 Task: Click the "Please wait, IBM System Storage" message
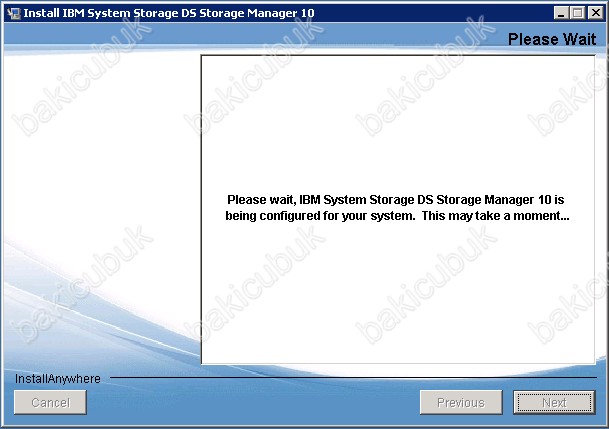(397, 208)
